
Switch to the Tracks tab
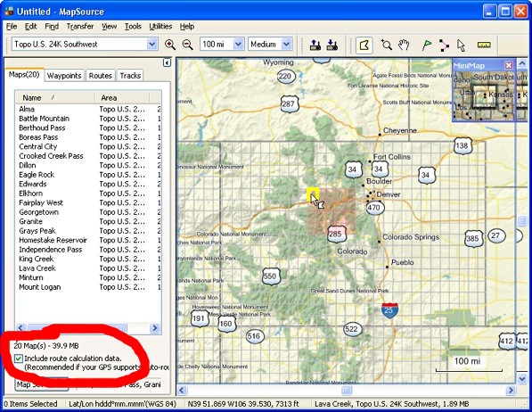tap(130, 76)
